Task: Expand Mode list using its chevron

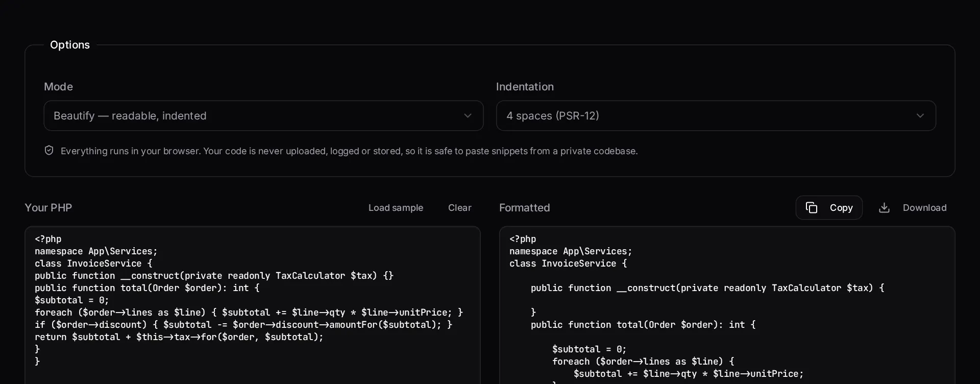Action: (468, 116)
